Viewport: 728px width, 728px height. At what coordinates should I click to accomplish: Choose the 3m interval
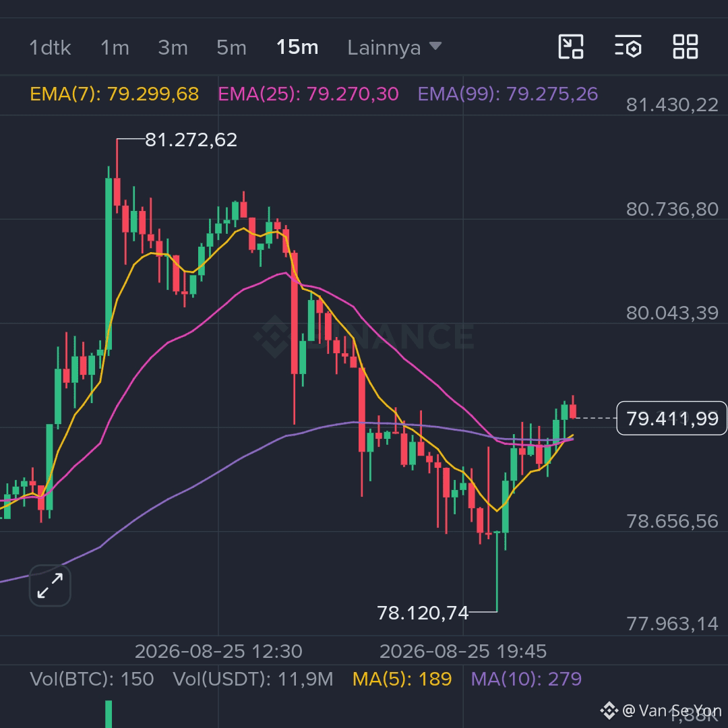(x=173, y=47)
